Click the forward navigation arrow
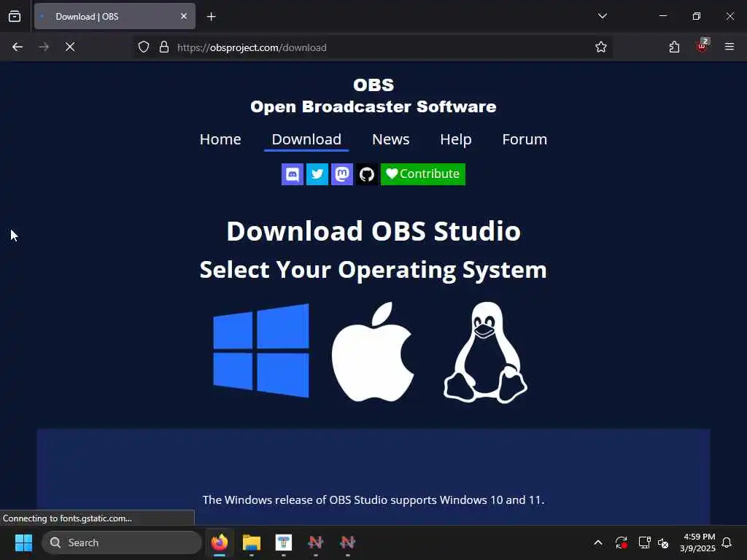 (44, 47)
